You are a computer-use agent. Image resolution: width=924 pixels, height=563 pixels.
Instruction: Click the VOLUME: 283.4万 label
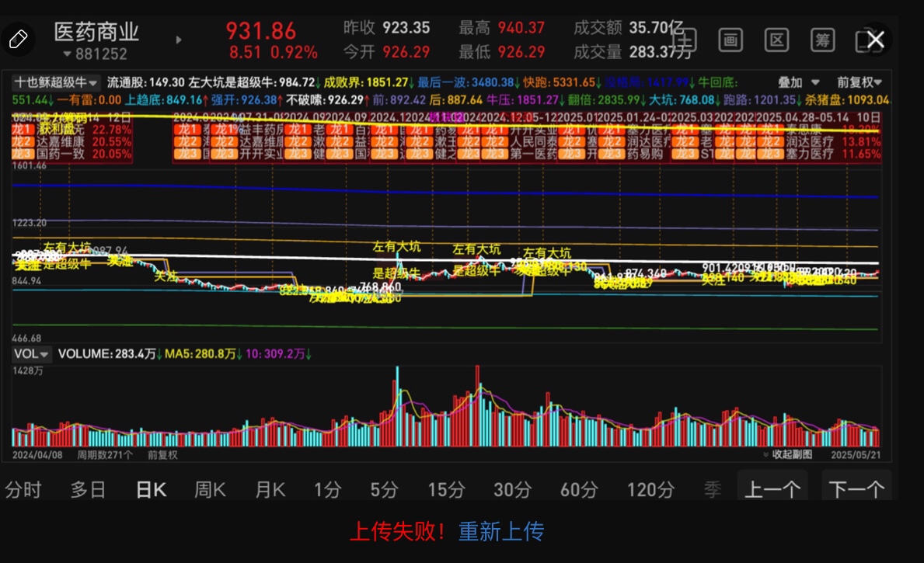[109, 354]
